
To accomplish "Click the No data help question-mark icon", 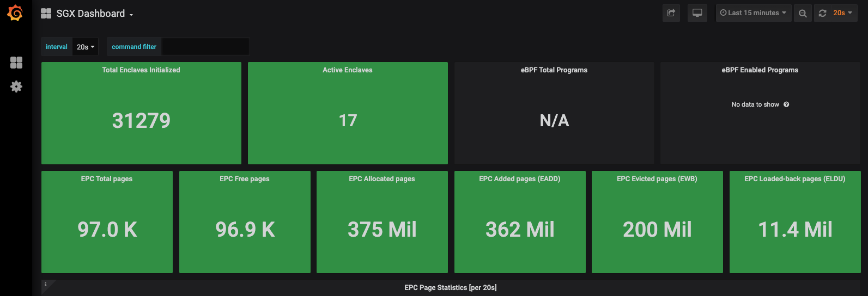I will point(786,104).
